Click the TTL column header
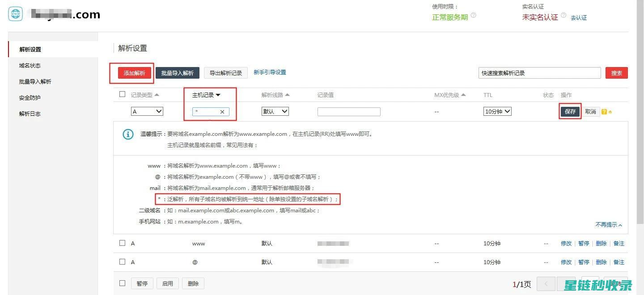The width and height of the screenshot is (644, 295). coord(488,95)
